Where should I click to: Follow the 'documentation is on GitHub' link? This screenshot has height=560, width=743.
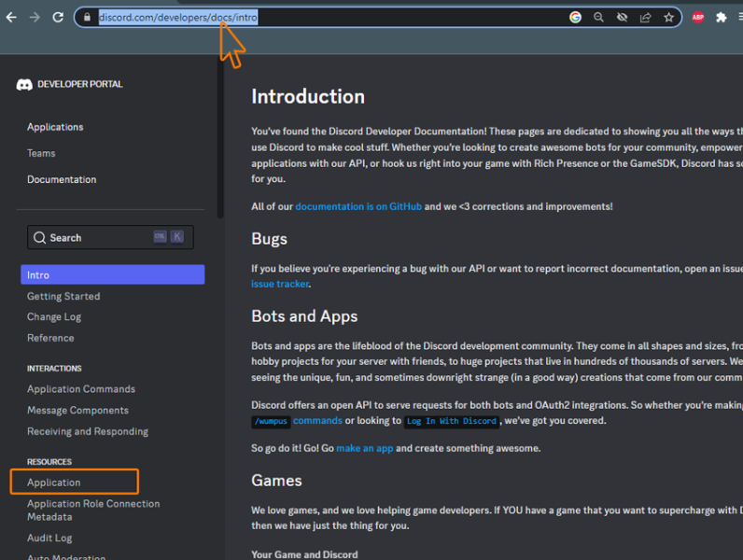point(358,206)
